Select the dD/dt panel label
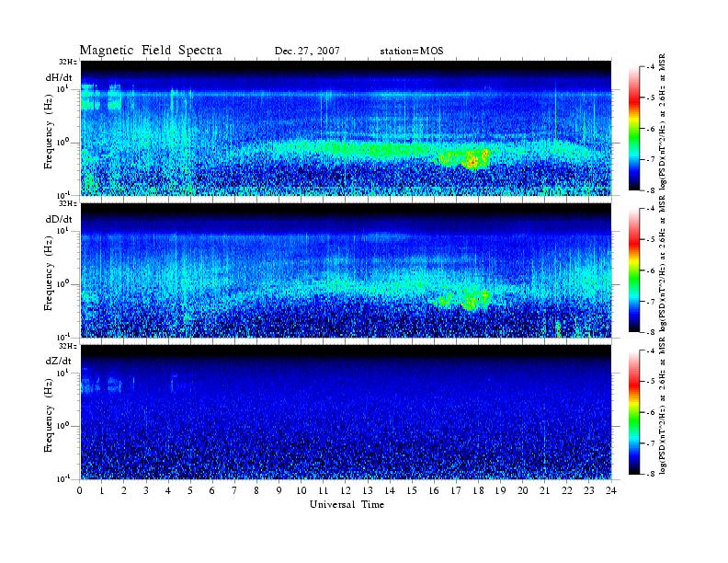 point(59,219)
